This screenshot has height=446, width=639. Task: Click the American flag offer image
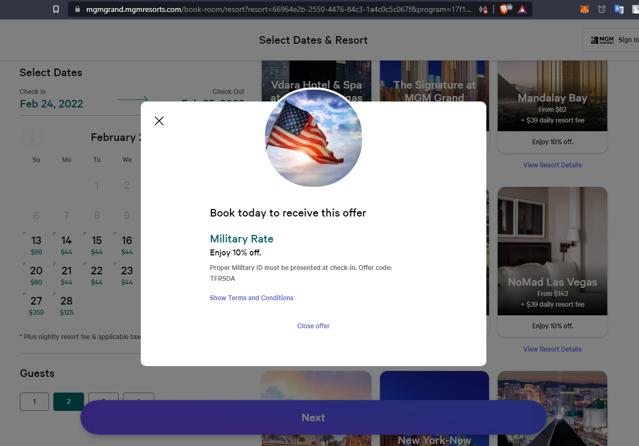313,138
